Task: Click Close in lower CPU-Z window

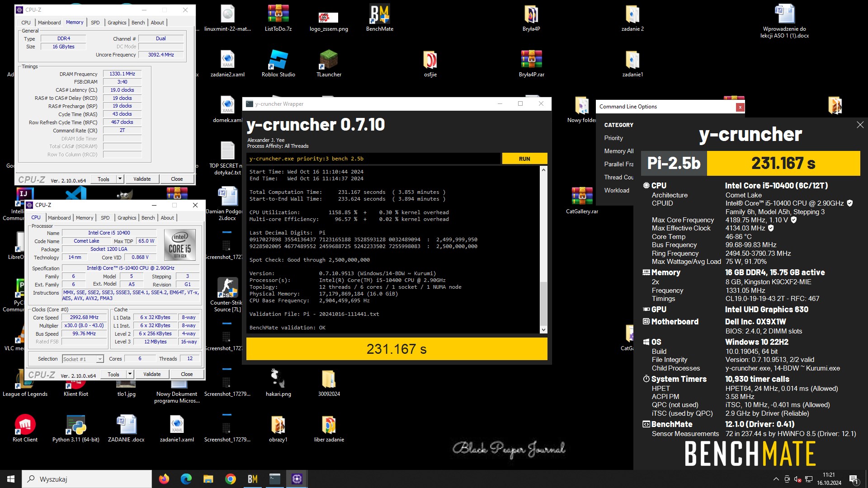Action: [x=187, y=374]
